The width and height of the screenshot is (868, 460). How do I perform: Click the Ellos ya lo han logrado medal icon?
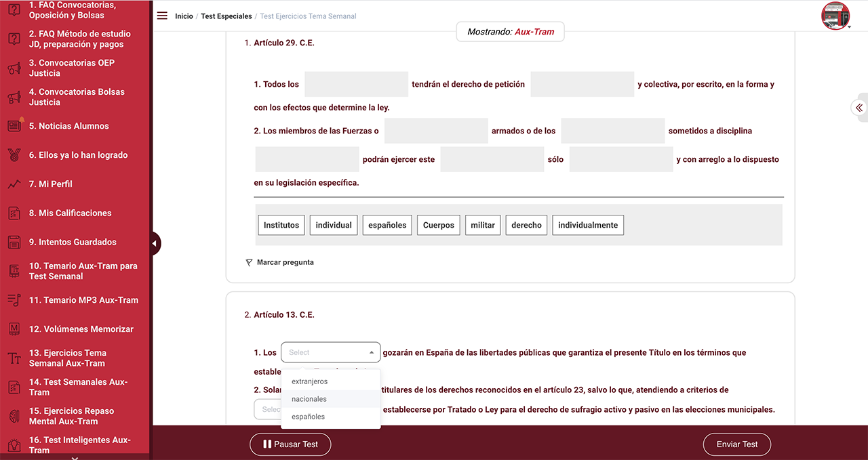(14, 154)
